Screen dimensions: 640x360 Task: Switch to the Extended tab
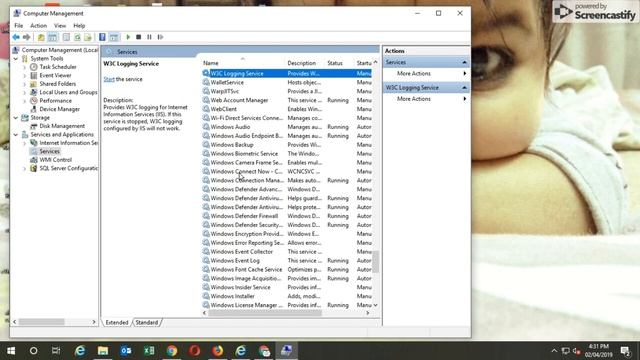click(117, 322)
